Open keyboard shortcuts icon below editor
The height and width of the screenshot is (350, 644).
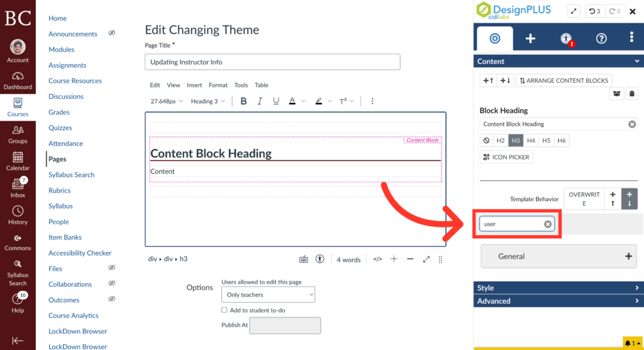click(304, 260)
